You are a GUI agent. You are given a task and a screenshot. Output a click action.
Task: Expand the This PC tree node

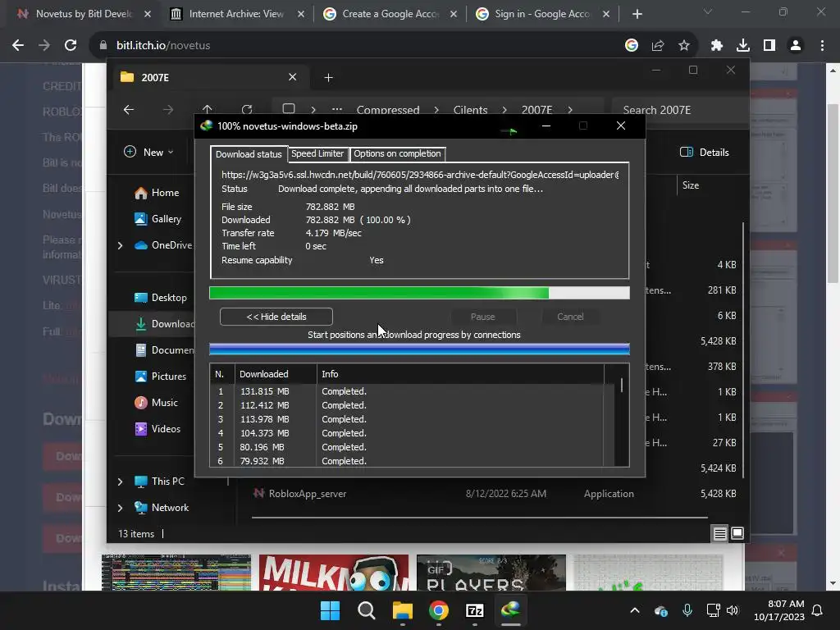(x=120, y=482)
